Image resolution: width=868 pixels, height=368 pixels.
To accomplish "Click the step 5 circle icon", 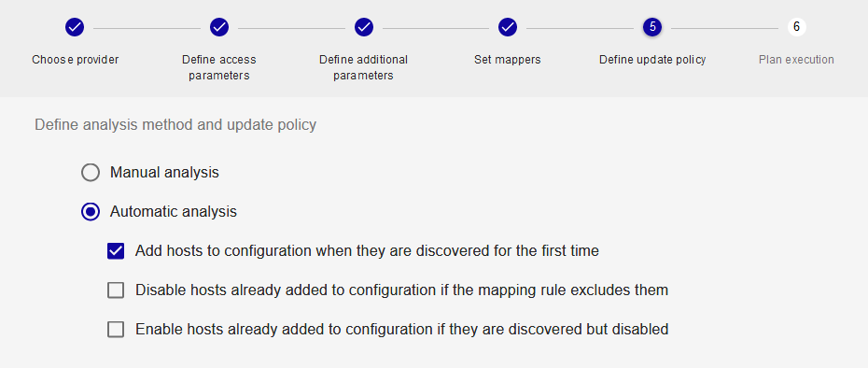I will point(652,26).
